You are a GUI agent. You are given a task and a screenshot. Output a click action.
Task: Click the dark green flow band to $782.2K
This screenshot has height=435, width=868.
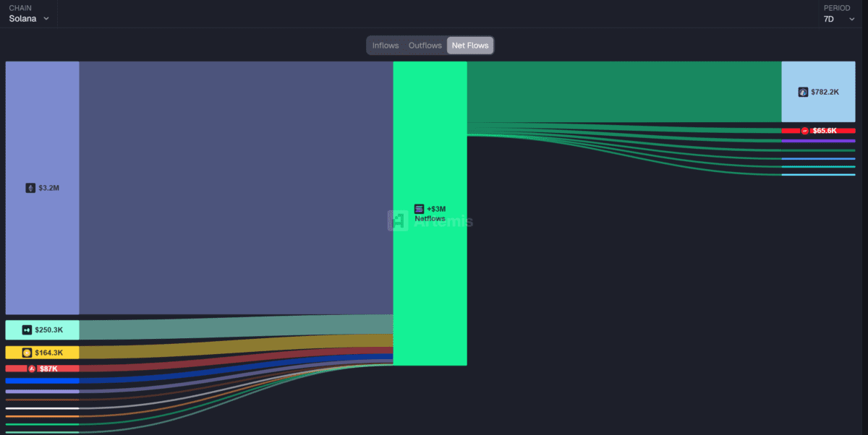[624, 92]
